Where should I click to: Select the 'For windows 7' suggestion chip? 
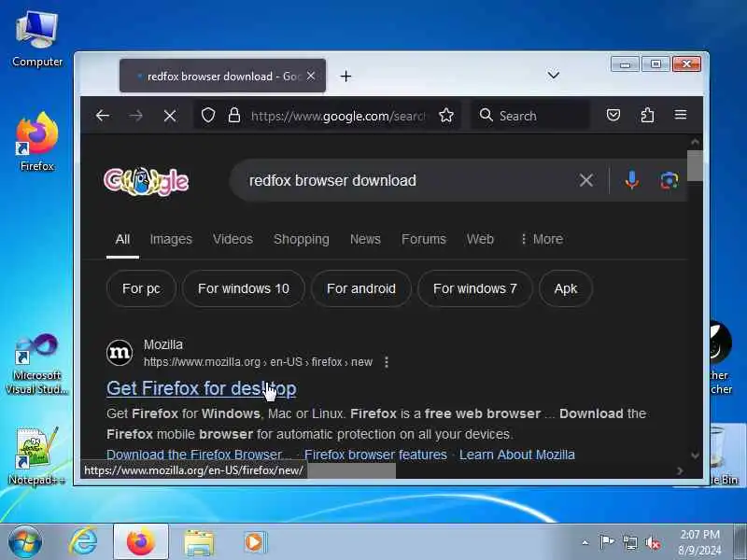(x=475, y=288)
